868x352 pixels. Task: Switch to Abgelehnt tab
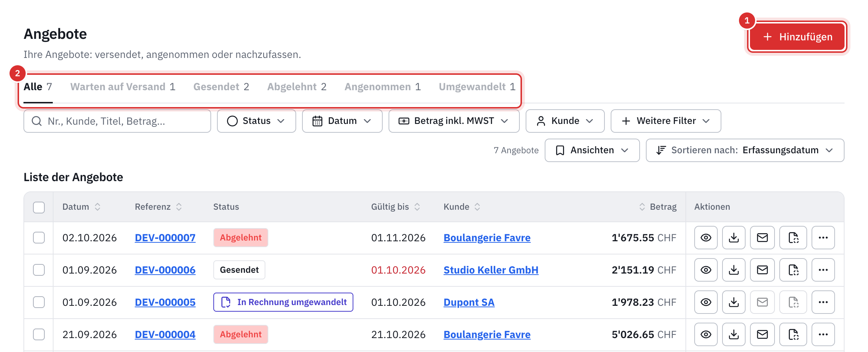coord(297,87)
